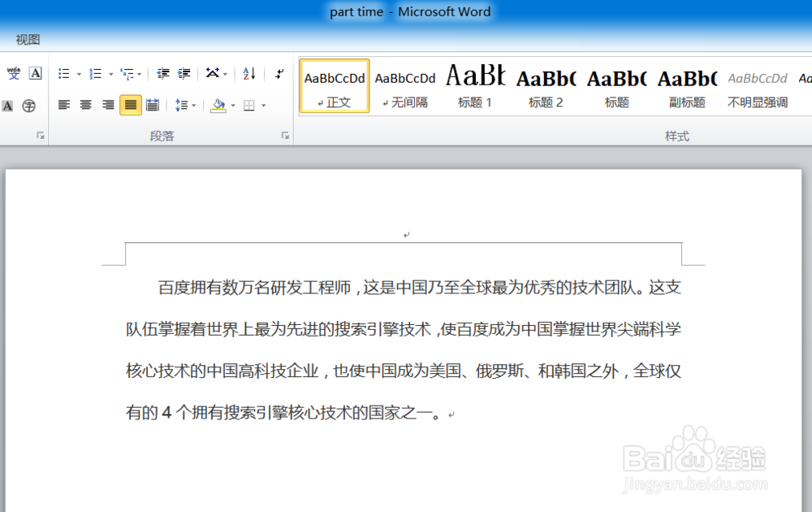Apply numbered list formatting
This screenshot has width=812, height=512.
[x=95, y=74]
